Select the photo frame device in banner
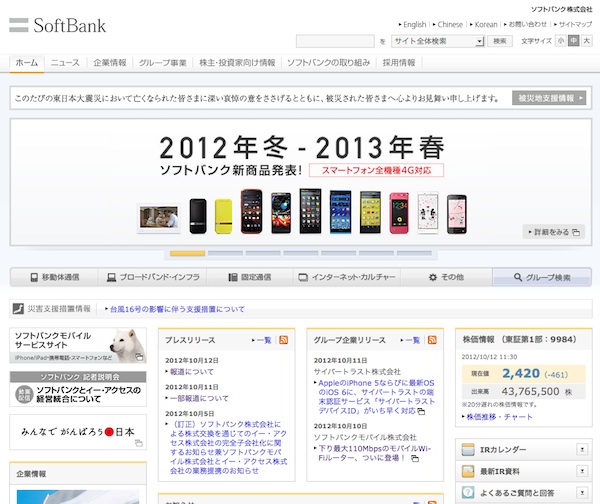Image resolution: width=600 pixels, height=504 pixels. click(x=158, y=218)
